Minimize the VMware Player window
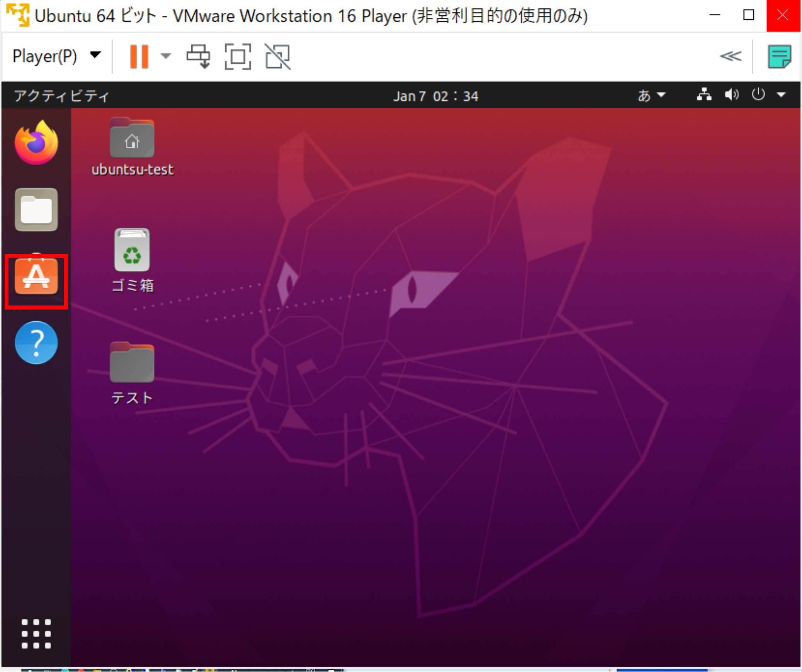Viewport: 802px width, 672px height. coord(715,15)
